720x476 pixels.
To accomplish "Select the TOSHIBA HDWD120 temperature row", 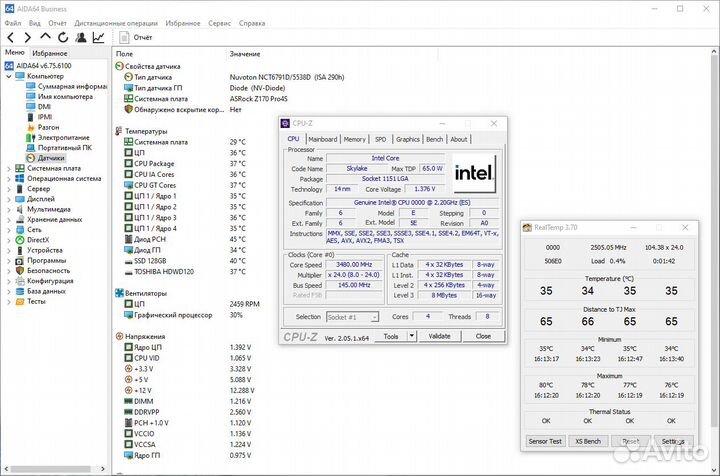I will (x=184, y=271).
